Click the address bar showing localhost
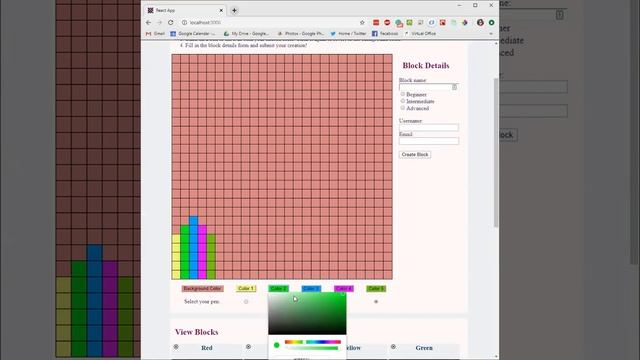Screen dimensions: 640x360 click(x=269, y=22)
